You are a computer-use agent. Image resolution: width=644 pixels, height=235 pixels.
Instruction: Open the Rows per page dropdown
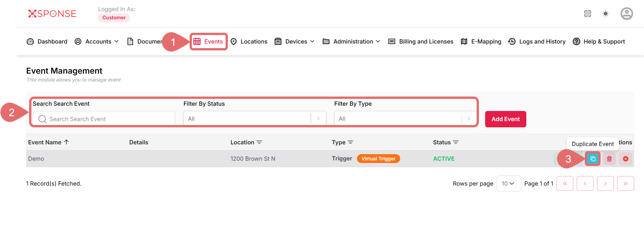click(x=508, y=184)
